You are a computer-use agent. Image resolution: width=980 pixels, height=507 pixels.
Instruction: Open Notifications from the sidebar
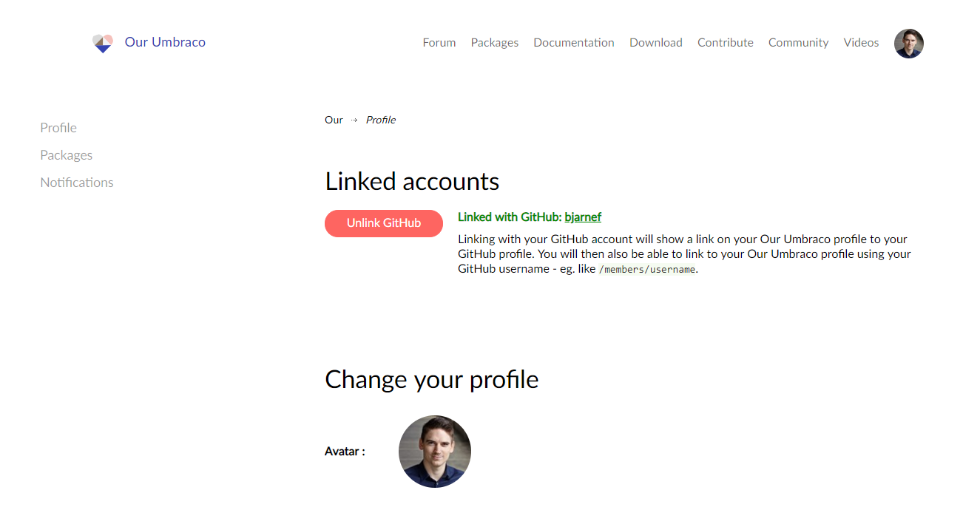tap(76, 182)
